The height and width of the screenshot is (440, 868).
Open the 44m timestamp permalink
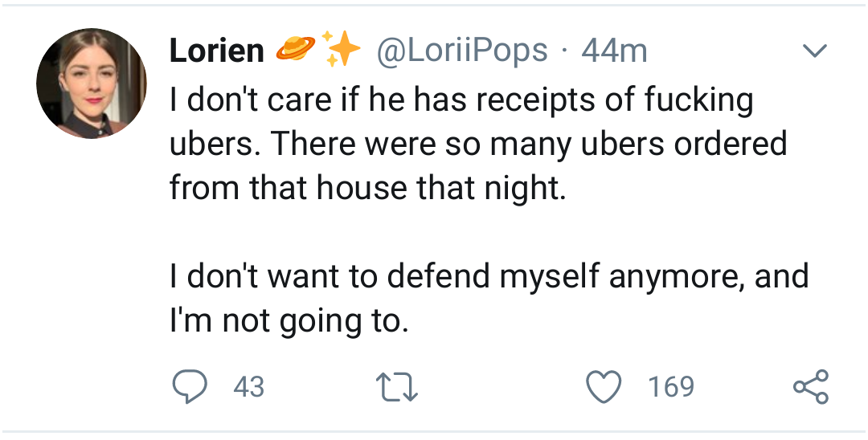pyautogui.click(x=614, y=51)
